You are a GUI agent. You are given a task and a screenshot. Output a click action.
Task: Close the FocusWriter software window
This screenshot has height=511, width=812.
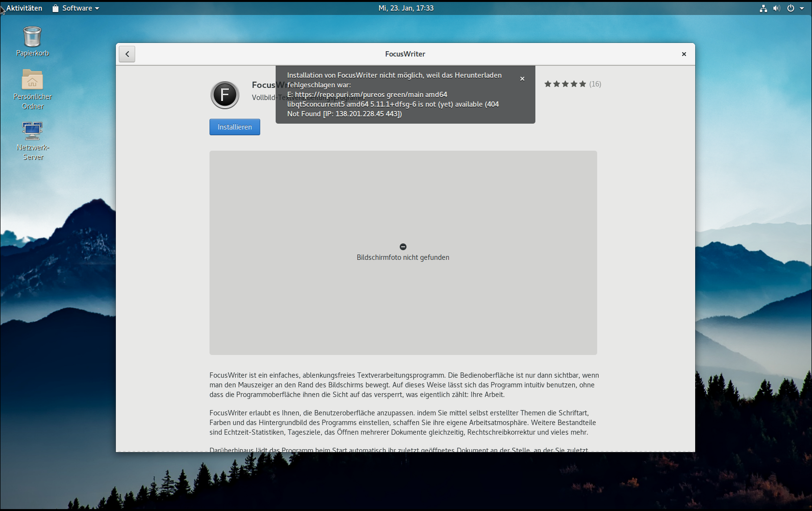(684, 54)
